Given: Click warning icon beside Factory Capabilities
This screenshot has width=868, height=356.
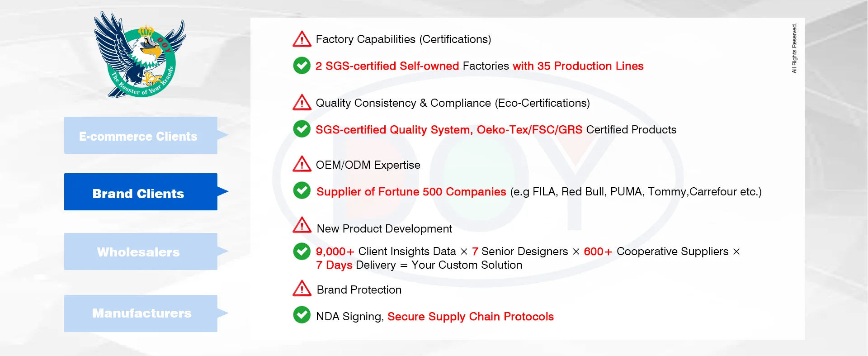Looking at the screenshot, I should click(302, 39).
